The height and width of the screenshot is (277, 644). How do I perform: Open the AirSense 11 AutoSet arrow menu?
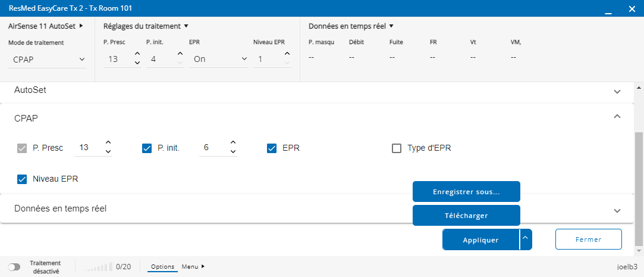coord(81,26)
